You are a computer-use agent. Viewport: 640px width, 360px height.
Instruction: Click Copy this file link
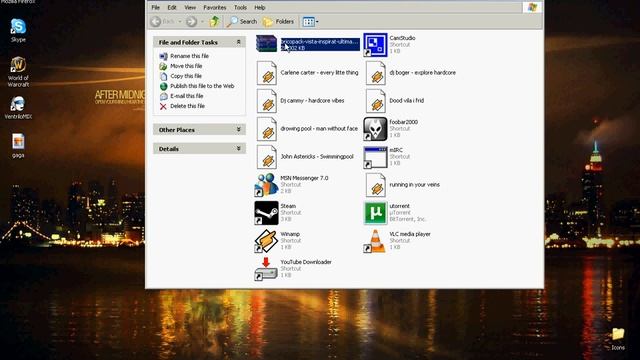click(186, 76)
